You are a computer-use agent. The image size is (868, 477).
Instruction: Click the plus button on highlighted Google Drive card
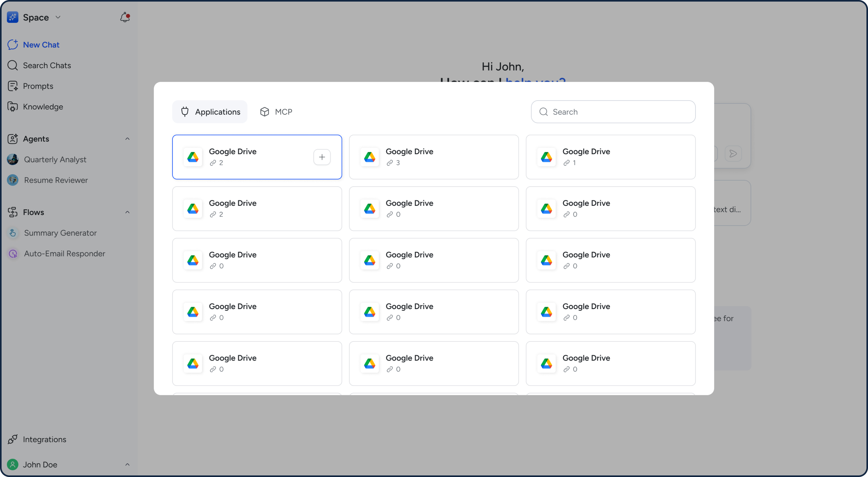click(322, 157)
